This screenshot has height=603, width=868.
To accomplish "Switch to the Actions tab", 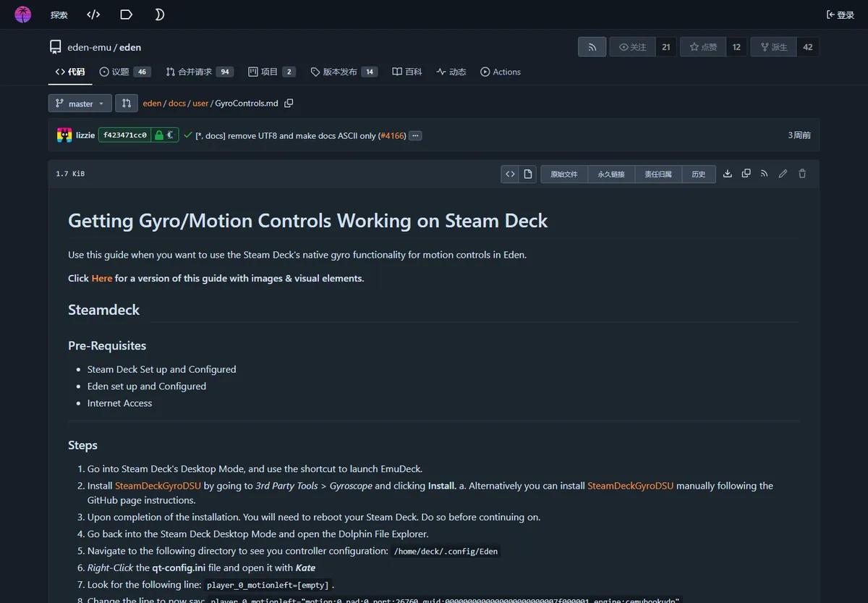I will [501, 72].
